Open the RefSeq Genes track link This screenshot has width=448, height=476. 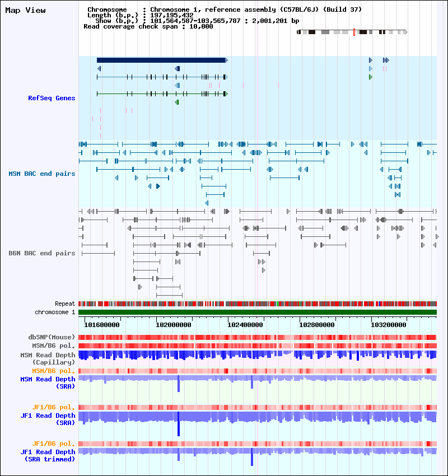[x=52, y=98]
